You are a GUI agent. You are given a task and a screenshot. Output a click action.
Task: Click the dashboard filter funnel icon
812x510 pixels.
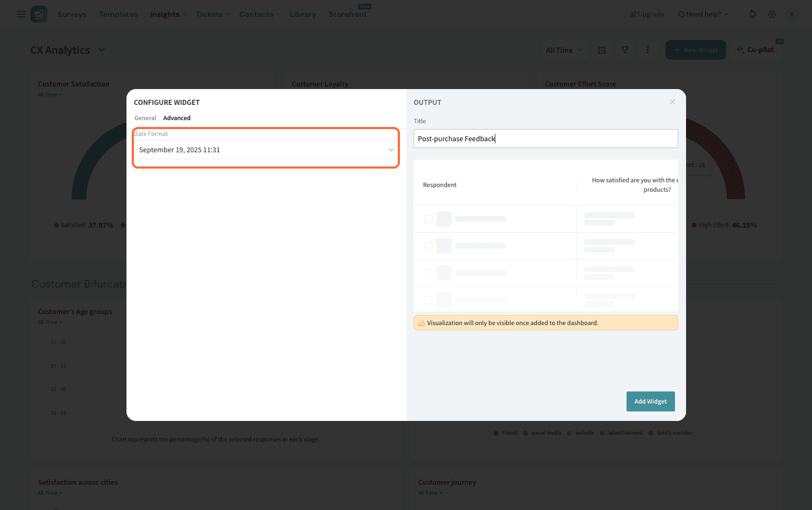[x=625, y=50]
